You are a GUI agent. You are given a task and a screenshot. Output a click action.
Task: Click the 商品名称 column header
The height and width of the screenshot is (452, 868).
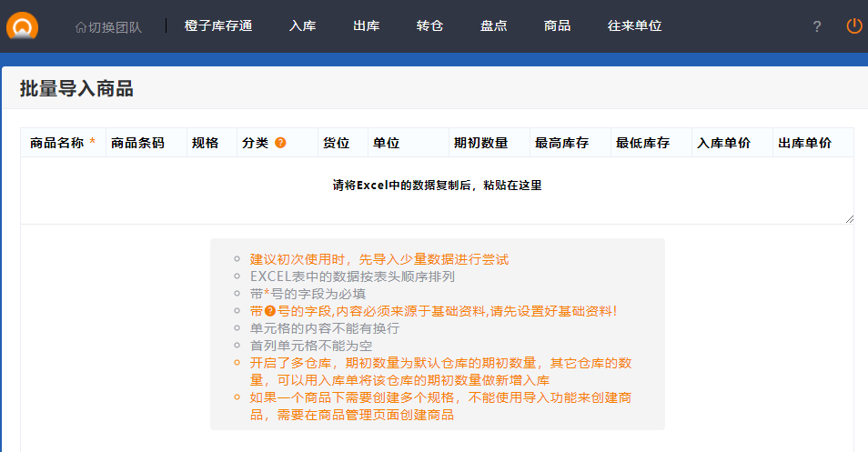click(57, 143)
